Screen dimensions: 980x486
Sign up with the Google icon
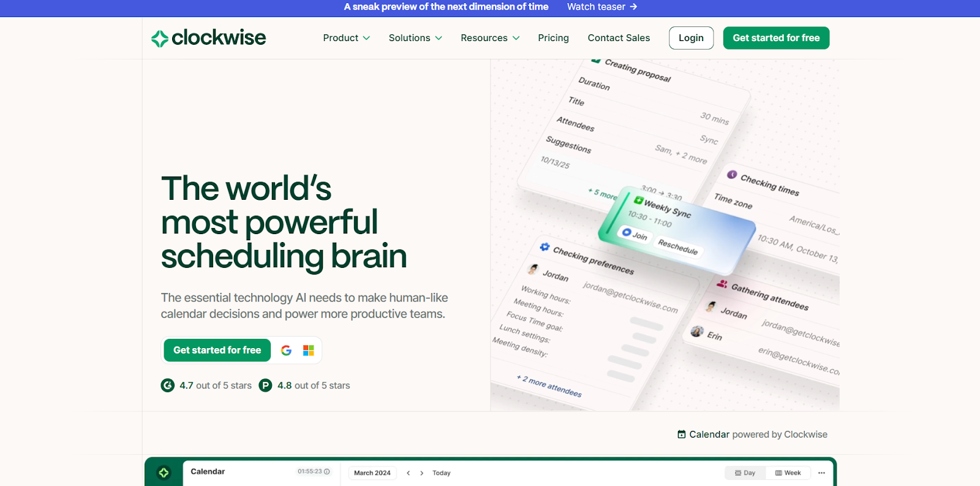[286, 351]
